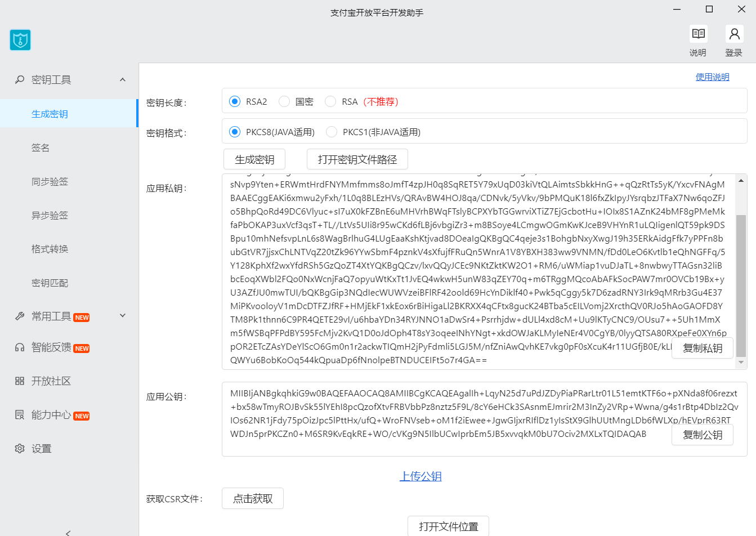Click the private key scrollbar down arrow
The height and width of the screenshot is (536, 756).
click(x=741, y=363)
